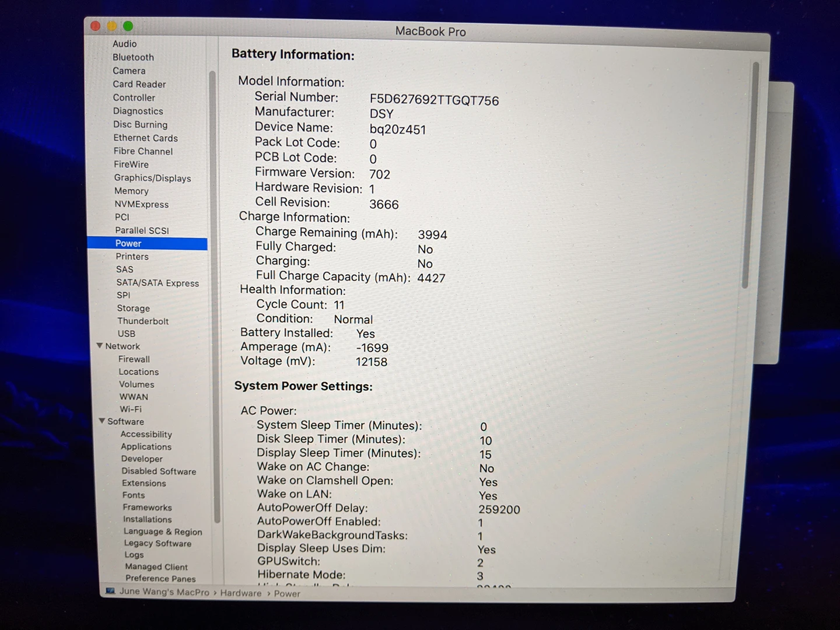The width and height of the screenshot is (840, 630).
Task: Click the Charge Remaining value 3994
Action: (x=432, y=235)
